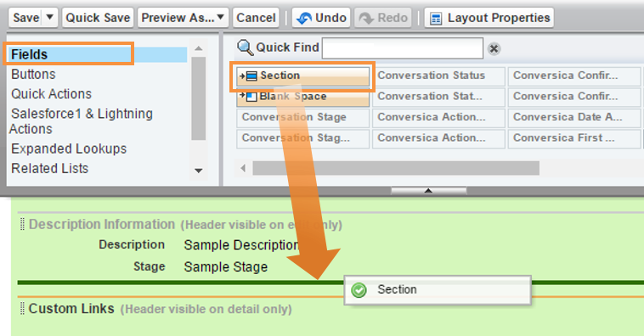The height and width of the screenshot is (336, 644).
Task: Click the Description Information section header
Action: (x=102, y=224)
